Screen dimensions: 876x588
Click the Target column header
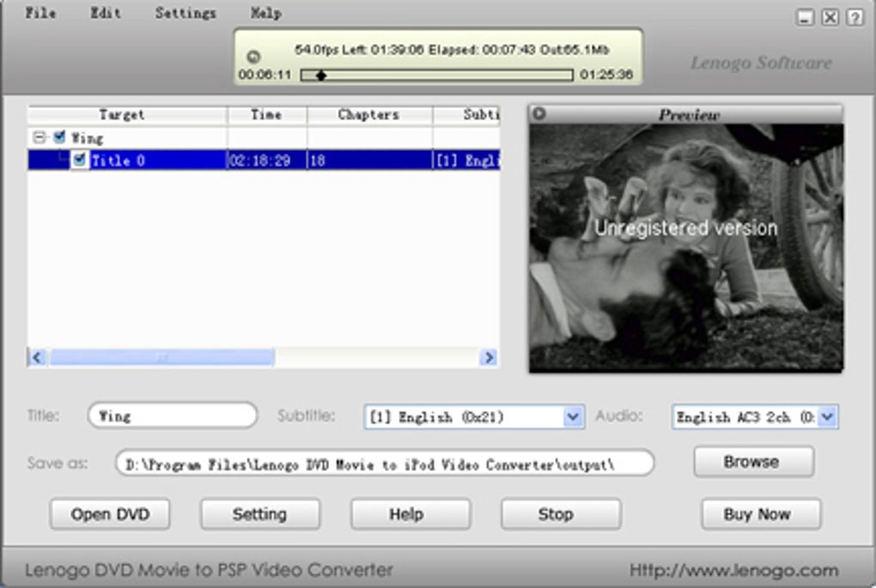[127, 115]
